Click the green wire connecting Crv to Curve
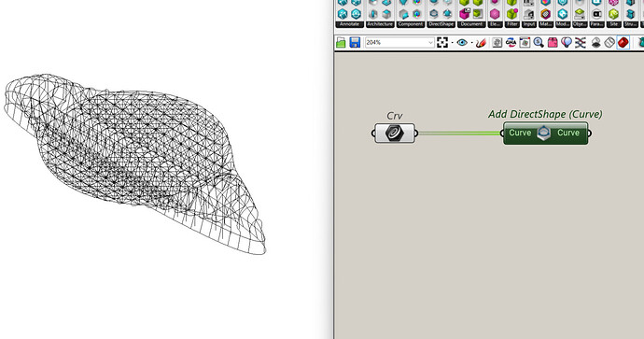 coord(459,134)
